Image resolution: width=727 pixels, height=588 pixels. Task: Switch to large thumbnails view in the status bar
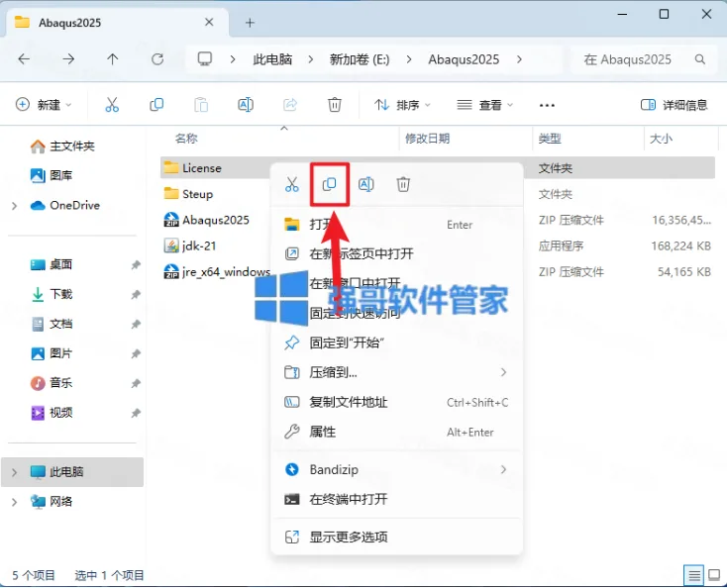714,576
